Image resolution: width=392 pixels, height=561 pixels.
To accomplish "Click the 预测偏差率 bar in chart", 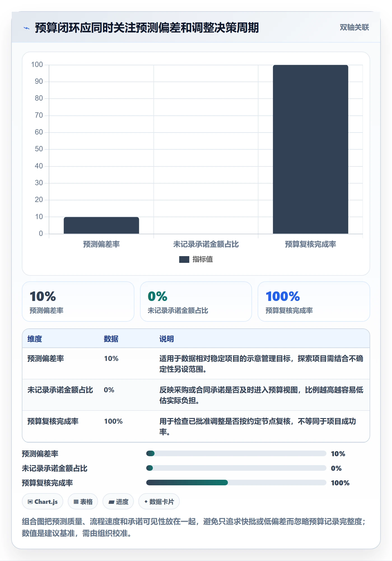I will (101, 225).
